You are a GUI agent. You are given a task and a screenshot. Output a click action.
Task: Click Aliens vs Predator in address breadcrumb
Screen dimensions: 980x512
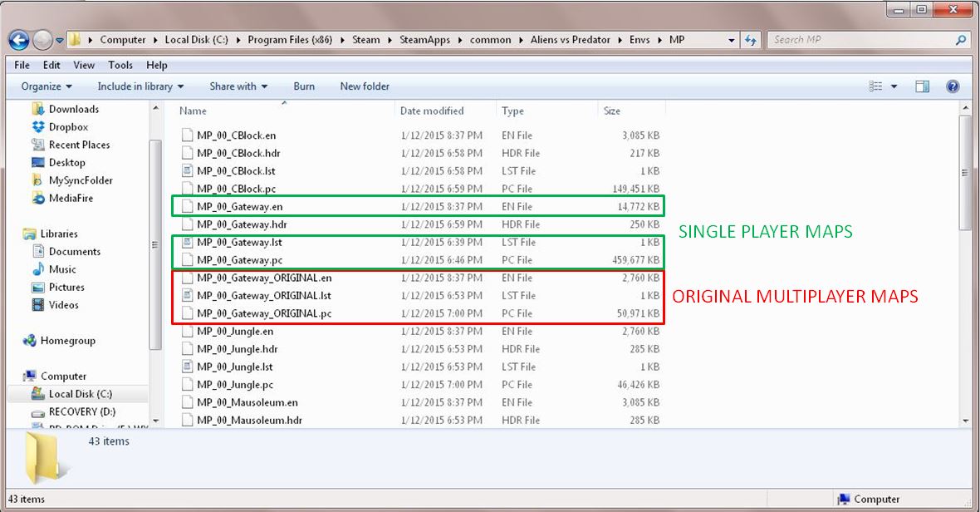(x=570, y=39)
